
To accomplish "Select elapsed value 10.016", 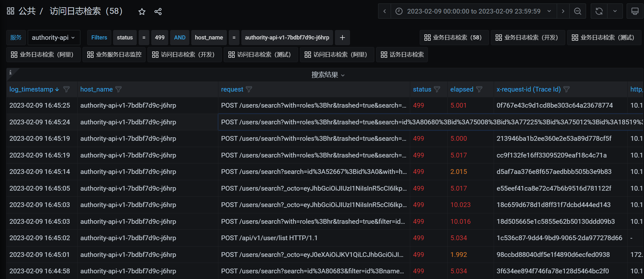I will (460, 222).
